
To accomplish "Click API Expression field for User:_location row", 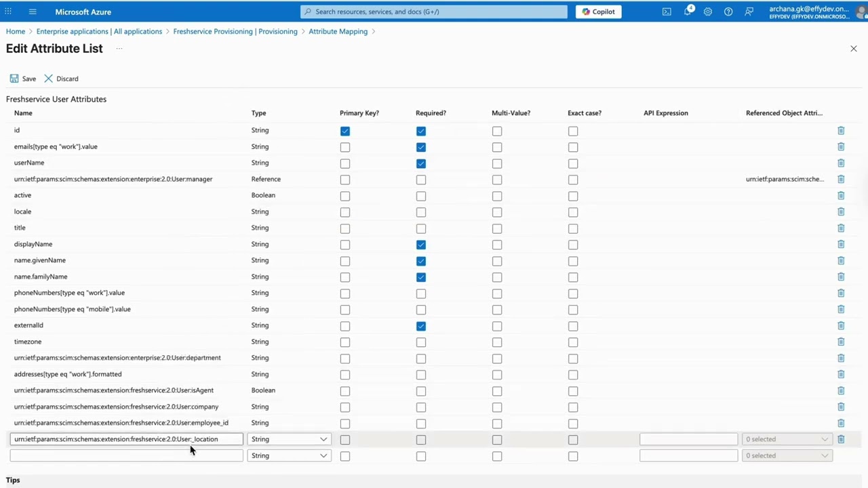I will (x=688, y=439).
